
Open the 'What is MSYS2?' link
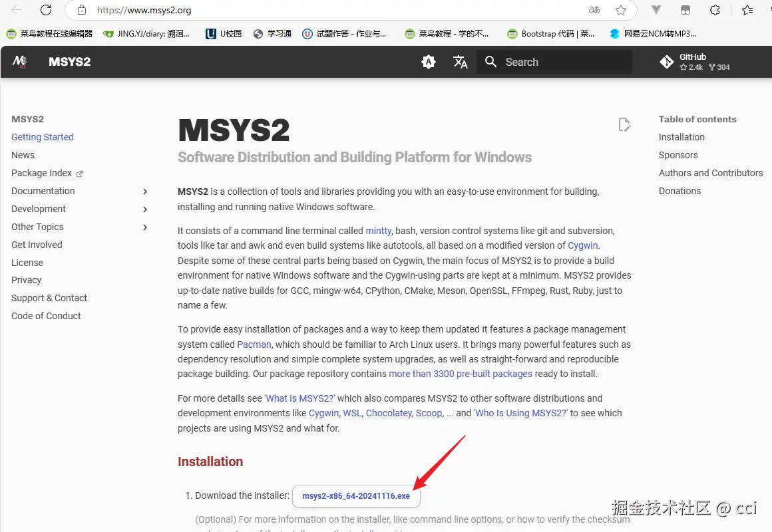299,398
